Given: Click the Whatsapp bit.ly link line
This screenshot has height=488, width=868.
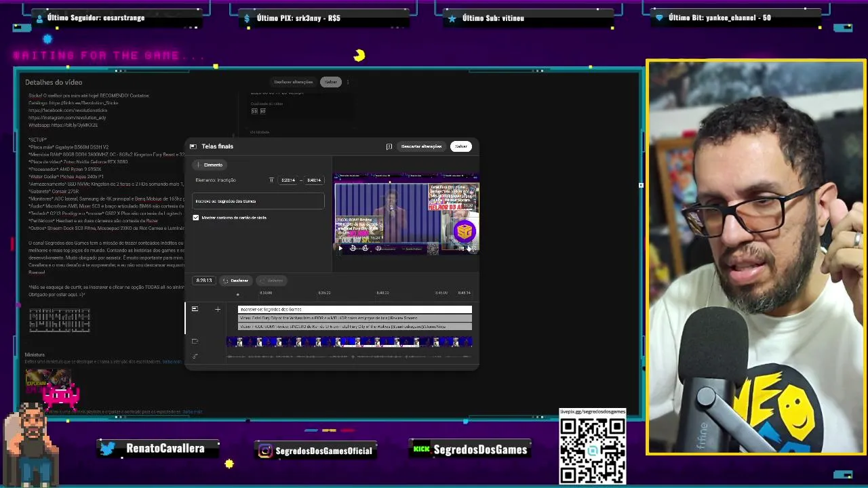Looking at the screenshot, I should (63, 125).
